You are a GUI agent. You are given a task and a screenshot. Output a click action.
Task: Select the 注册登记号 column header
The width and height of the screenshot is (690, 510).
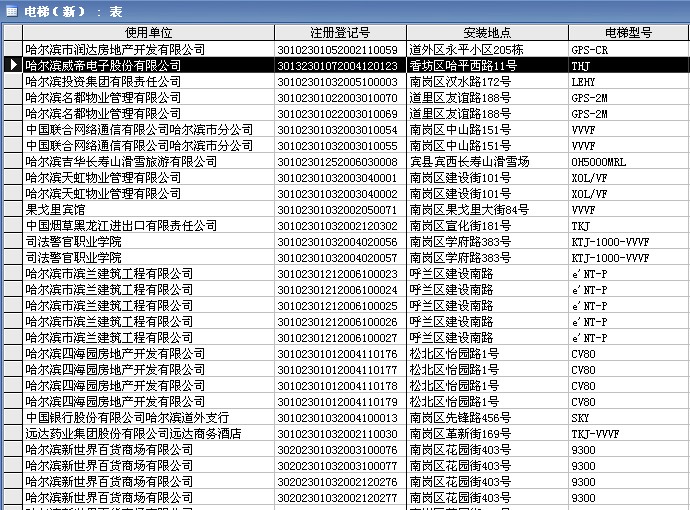[x=340, y=33]
